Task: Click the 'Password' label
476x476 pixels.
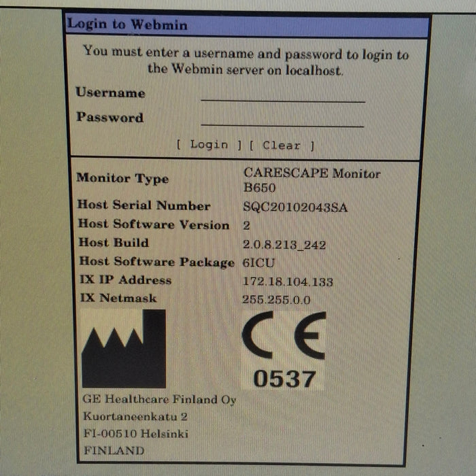Action: [x=110, y=117]
